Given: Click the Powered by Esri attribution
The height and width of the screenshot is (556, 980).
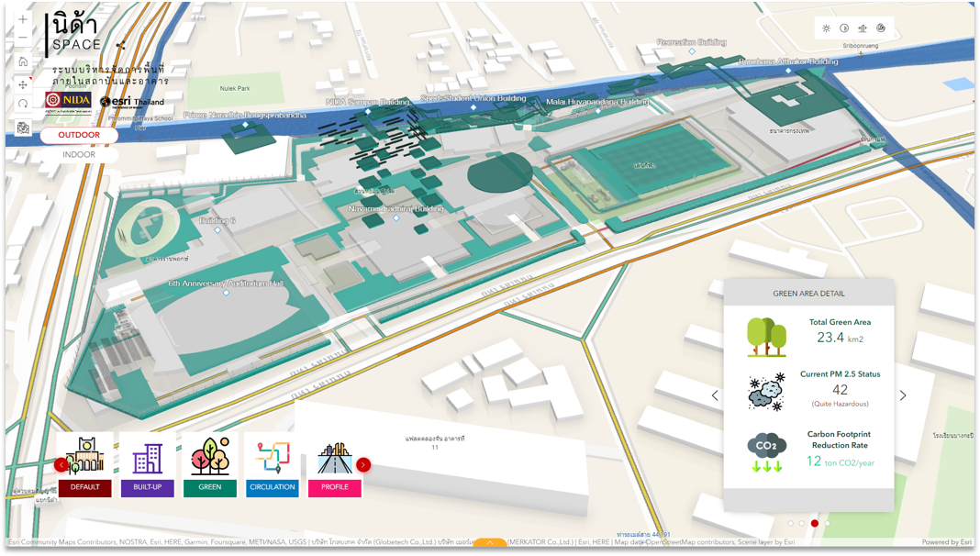Looking at the screenshot, I should click(x=946, y=542).
